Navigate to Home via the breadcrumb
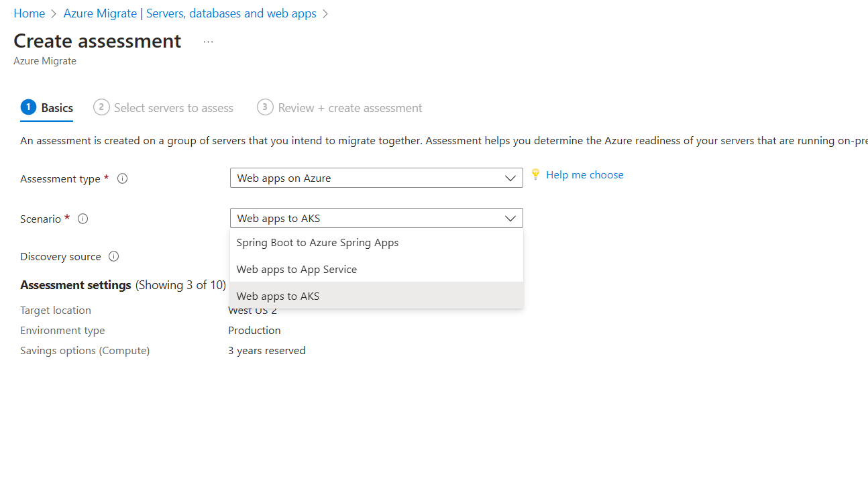Image resolution: width=868 pixels, height=497 pixels. (x=29, y=13)
